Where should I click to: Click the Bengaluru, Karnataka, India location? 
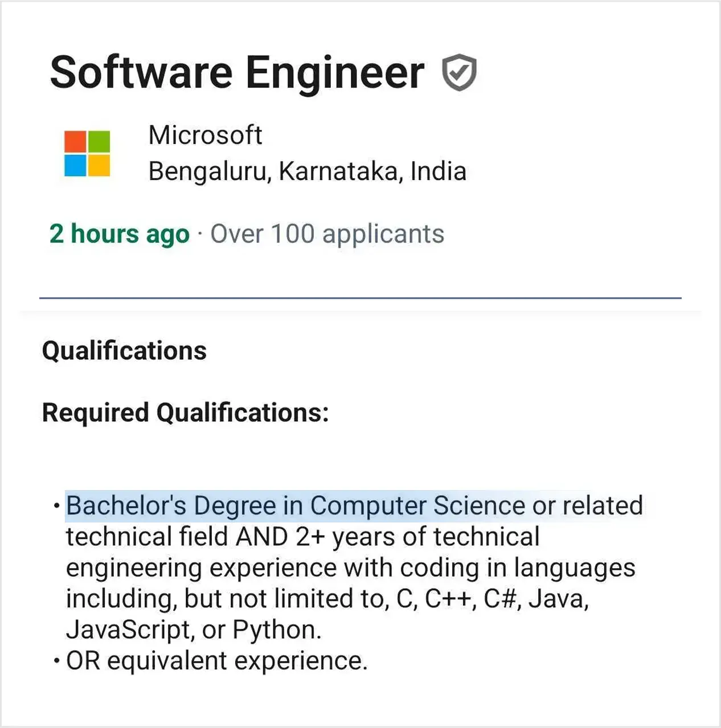click(x=307, y=171)
